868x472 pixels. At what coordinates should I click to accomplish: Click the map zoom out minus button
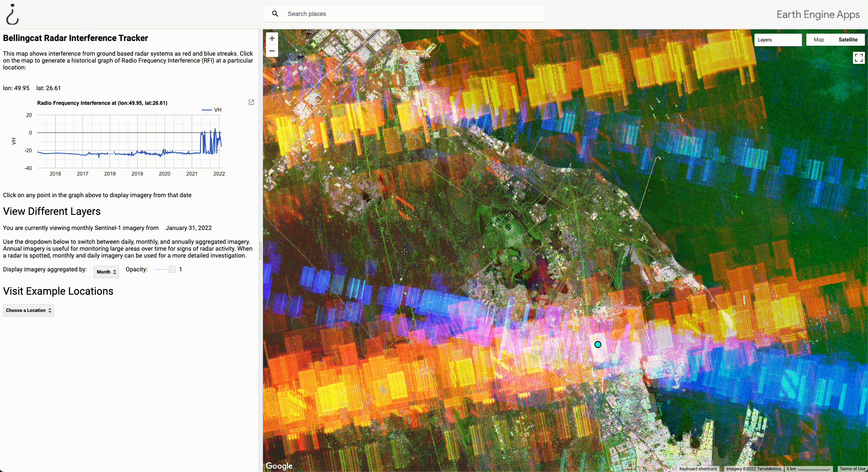272,51
